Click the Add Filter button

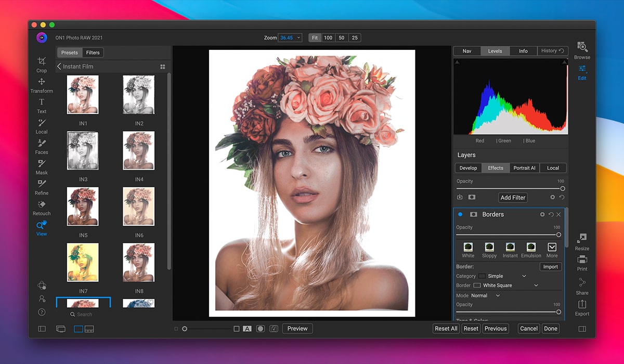click(x=513, y=198)
